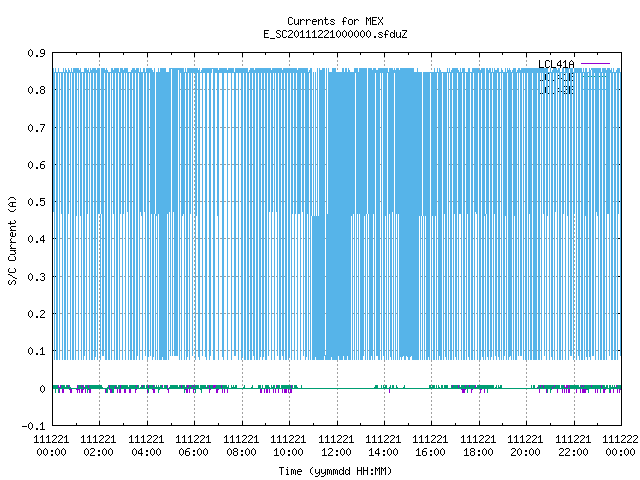Select the file name E_SC20111221000000.sfduZ

335,34
